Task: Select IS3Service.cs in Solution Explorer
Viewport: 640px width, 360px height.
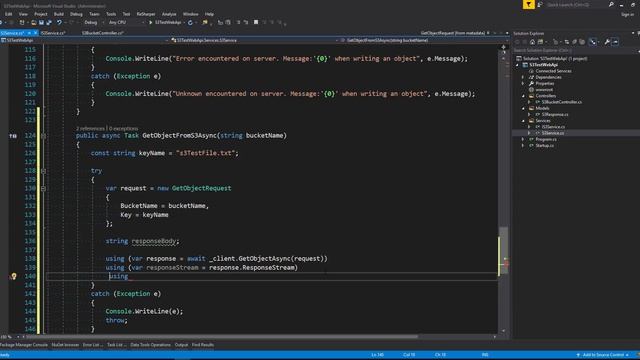Action: (x=553, y=127)
